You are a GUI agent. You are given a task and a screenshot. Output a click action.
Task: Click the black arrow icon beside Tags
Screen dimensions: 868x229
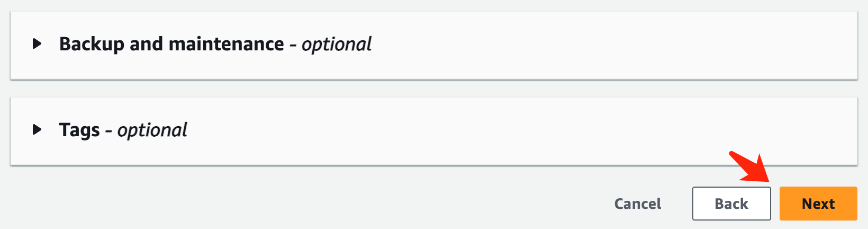pyautogui.click(x=37, y=129)
